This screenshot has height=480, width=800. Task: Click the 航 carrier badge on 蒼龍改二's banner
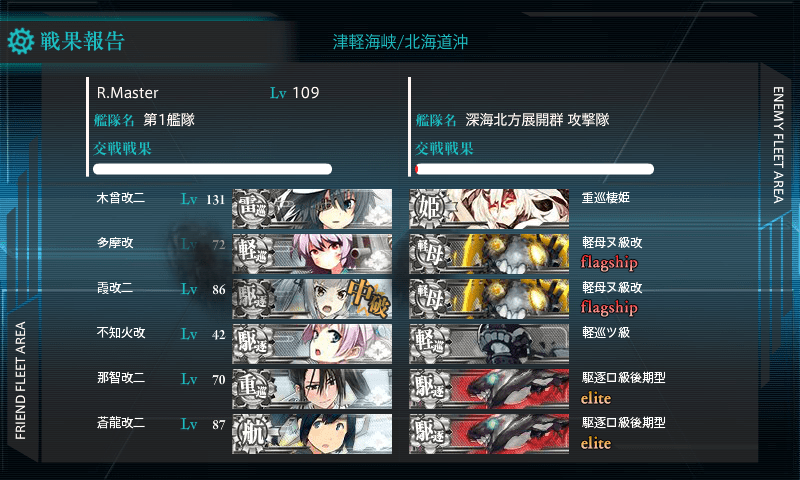pyautogui.click(x=254, y=434)
